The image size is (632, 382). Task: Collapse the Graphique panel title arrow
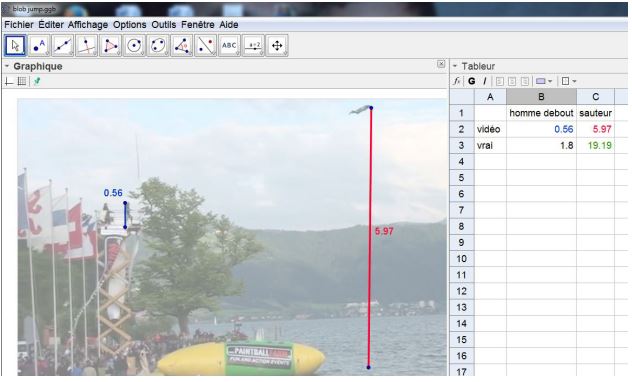(x=7, y=66)
